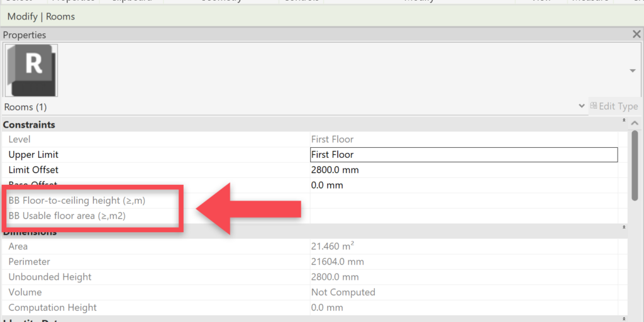Image resolution: width=644 pixels, height=322 pixels.
Task: Click the Modify | Rooms contextual tab label
Action: click(41, 16)
